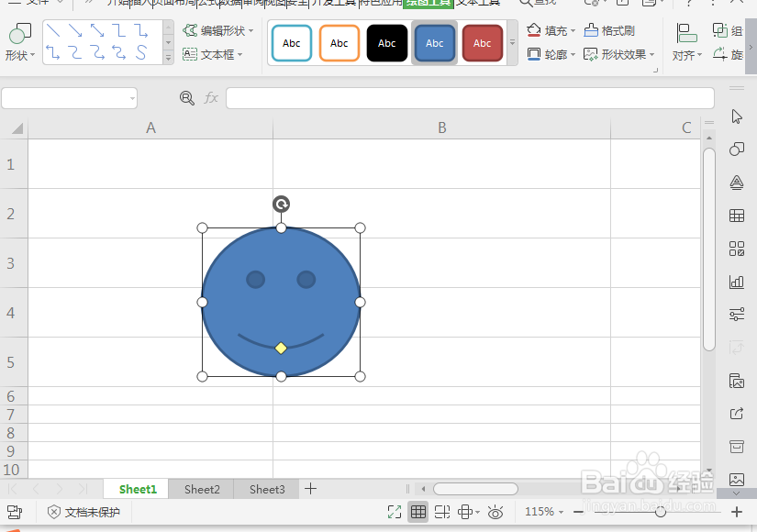This screenshot has width=757, height=532.
Task: Click the Group (组合) icon
Action: [x=719, y=30]
